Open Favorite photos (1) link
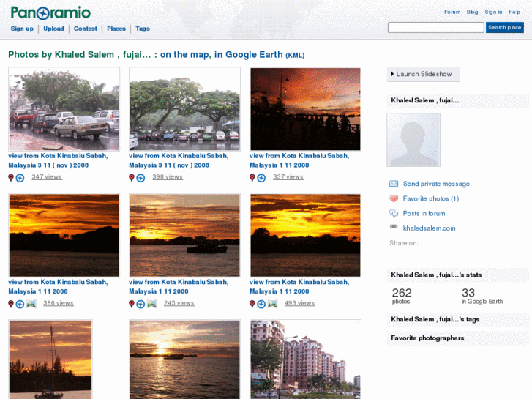532x399 pixels. tap(430, 198)
